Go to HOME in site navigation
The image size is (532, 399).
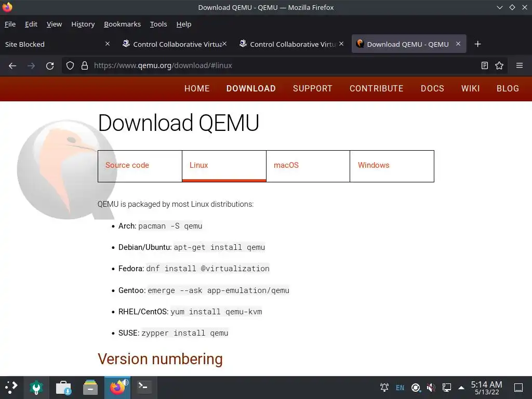tap(197, 88)
